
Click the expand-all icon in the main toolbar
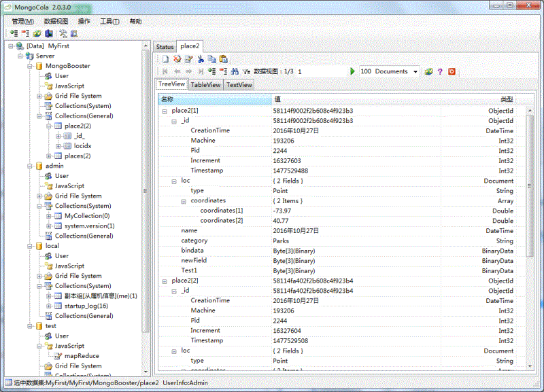click(x=14, y=33)
